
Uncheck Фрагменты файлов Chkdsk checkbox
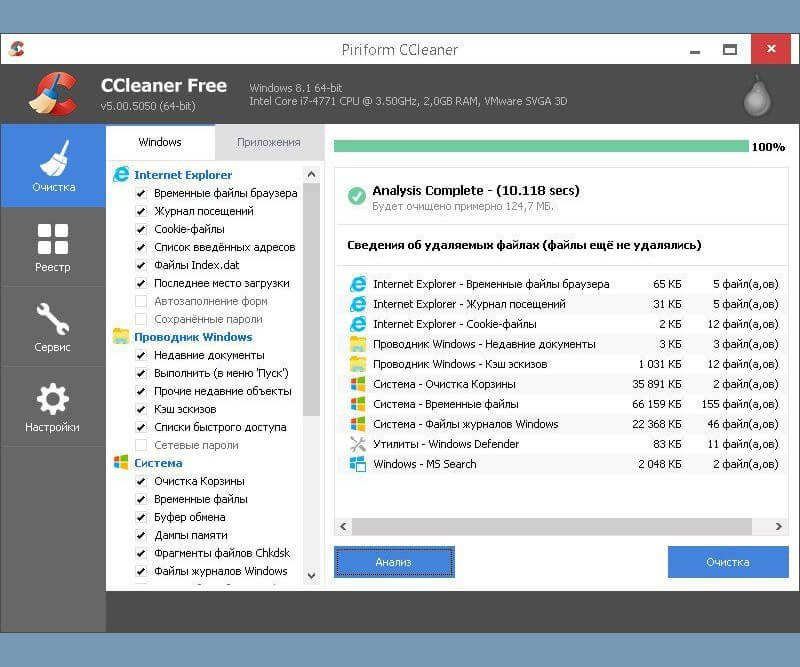coord(141,553)
